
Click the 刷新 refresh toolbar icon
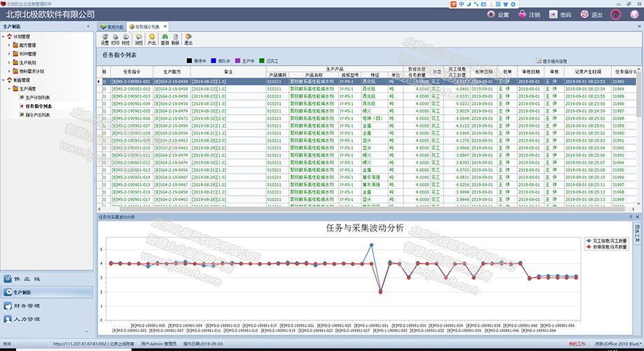(176, 39)
